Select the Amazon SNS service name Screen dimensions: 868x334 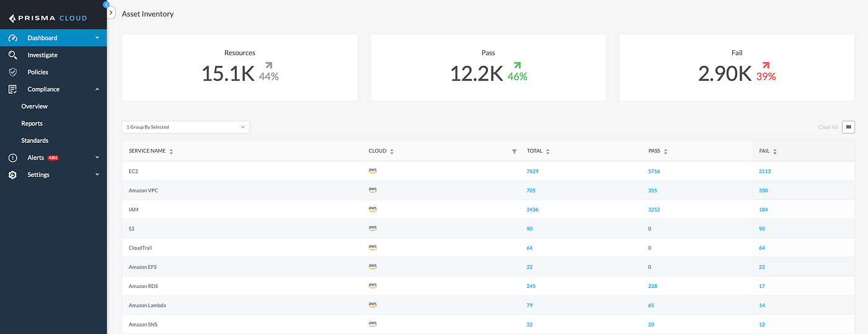(x=143, y=325)
